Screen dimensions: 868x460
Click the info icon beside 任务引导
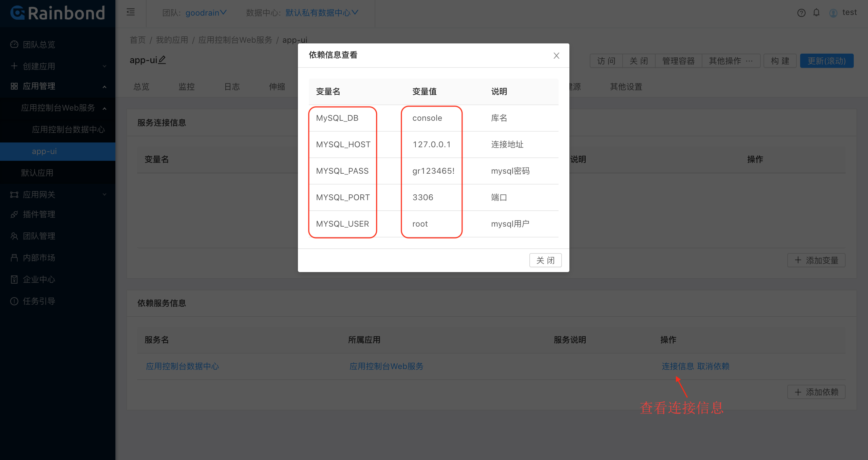[14, 301]
